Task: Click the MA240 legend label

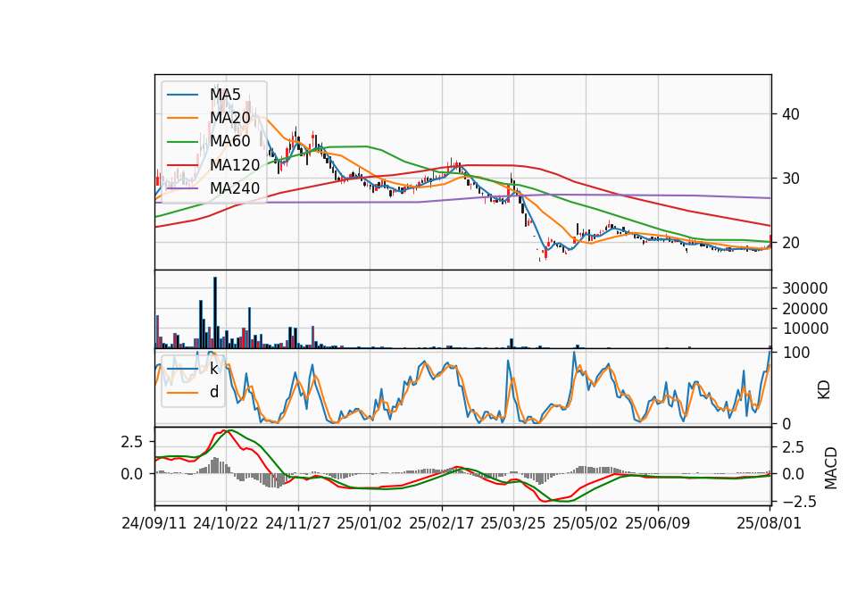Action: [235, 188]
